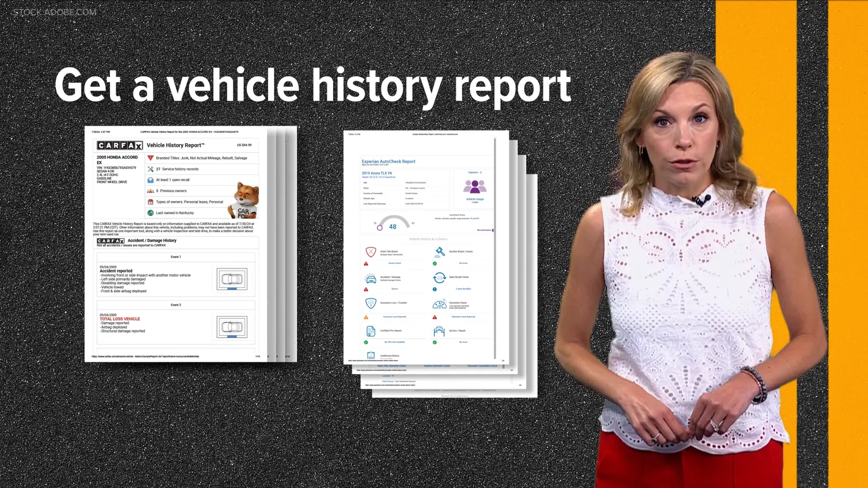
Task: Click the Owners - 2 label
Action: [475, 172]
